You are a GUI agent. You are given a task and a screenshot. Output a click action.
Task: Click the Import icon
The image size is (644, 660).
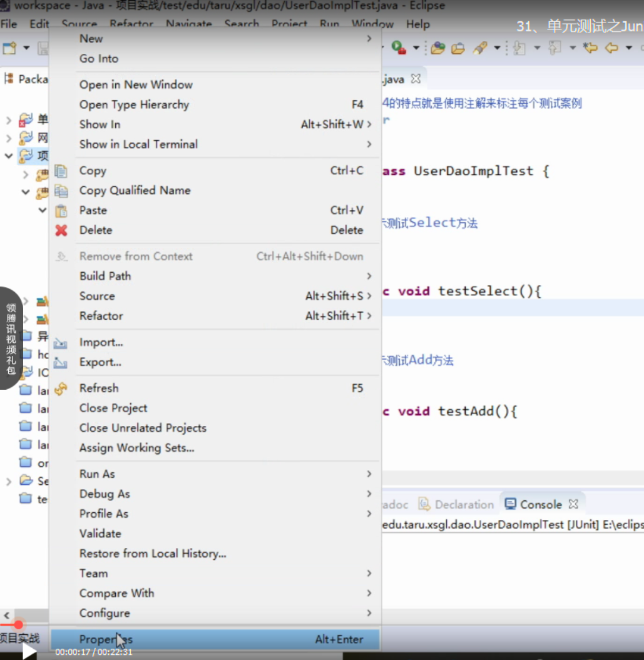click(60, 343)
